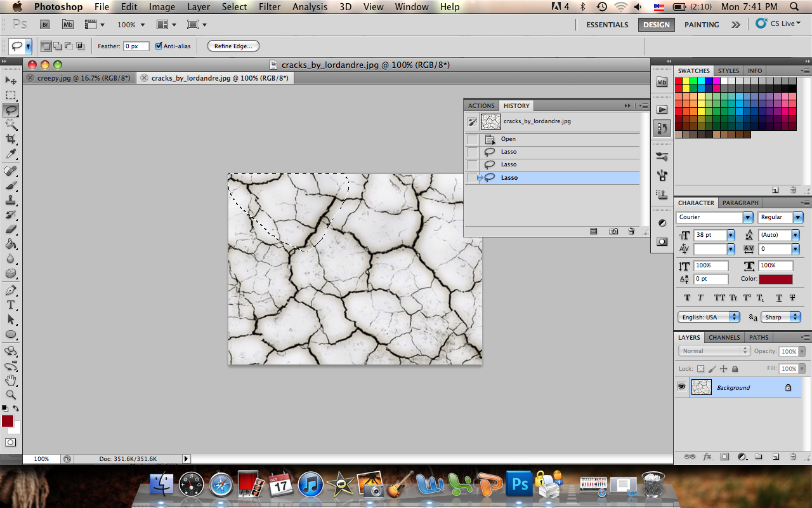Select the cracks_by_lordandre.jpg history snapshot
Image resolution: width=812 pixels, height=508 pixels.
pos(552,121)
